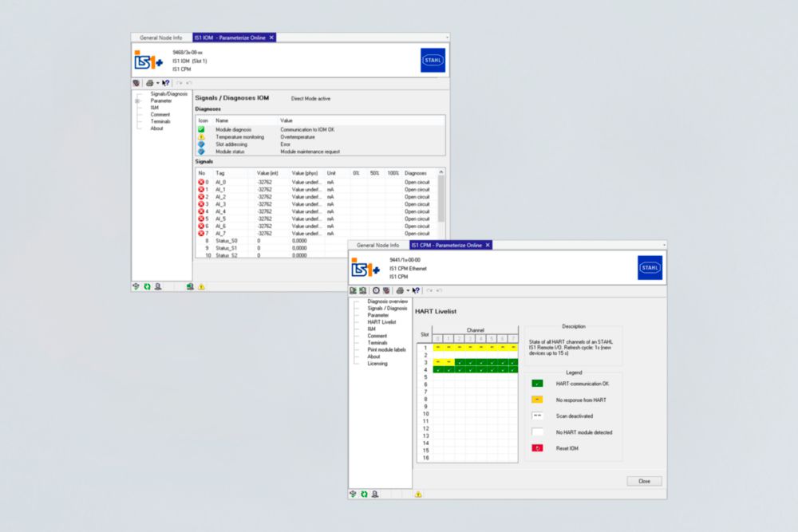Click the STAHL logo in the CPM window

pyautogui.click(x=649, y=268)
